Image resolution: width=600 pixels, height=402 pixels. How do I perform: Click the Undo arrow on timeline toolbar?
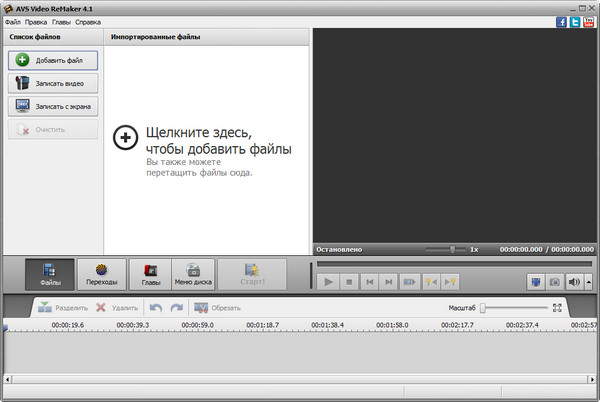coord(155,308)
